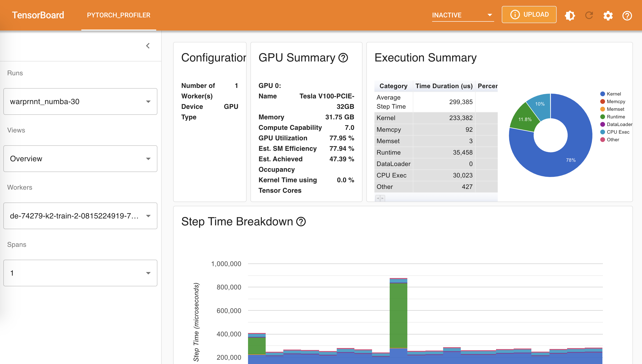Click the table scroll-right arrow

pos(382,198)
